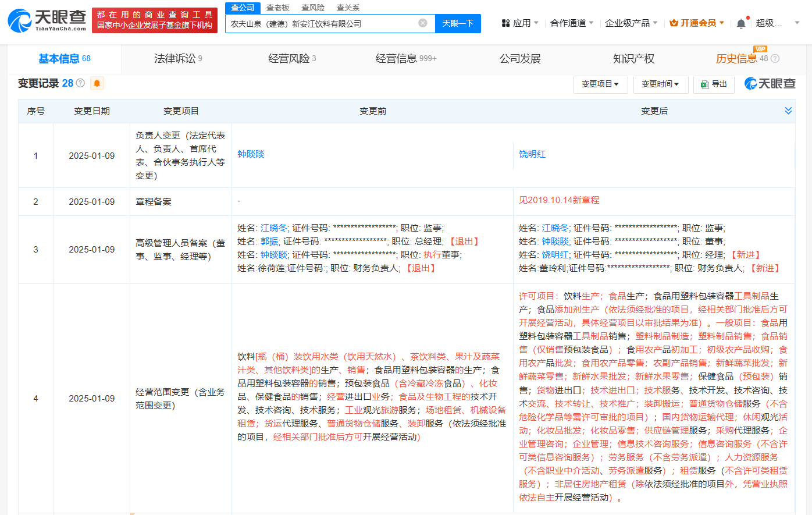Screen dimensions: 812x515
Task: Open the 饶明红 link in row 1
Action: [532, 154]
